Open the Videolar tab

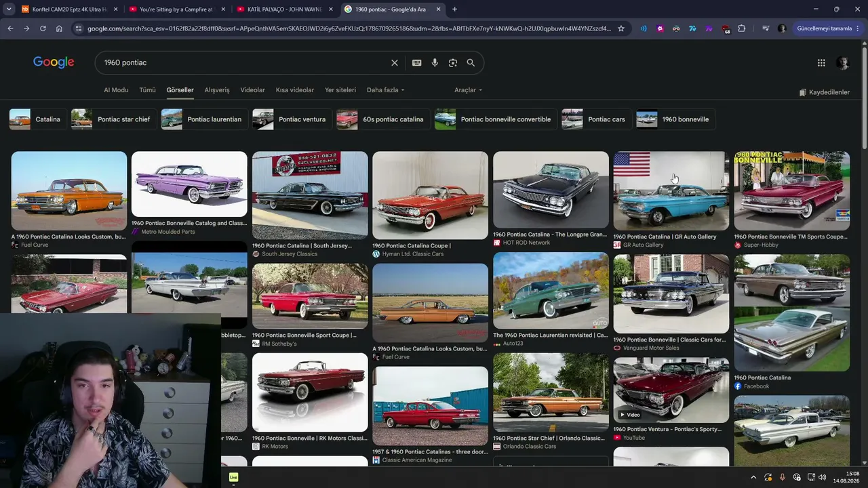click(253, 90)
